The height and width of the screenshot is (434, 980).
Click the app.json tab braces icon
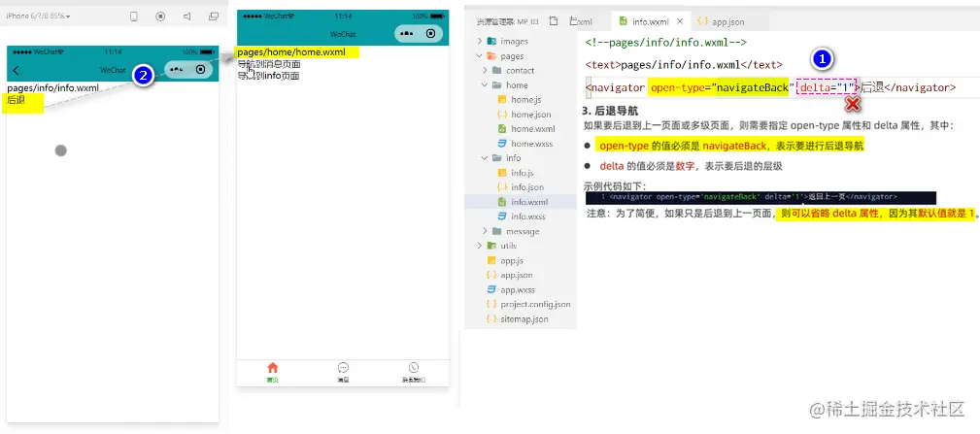(x=702, y=21)
